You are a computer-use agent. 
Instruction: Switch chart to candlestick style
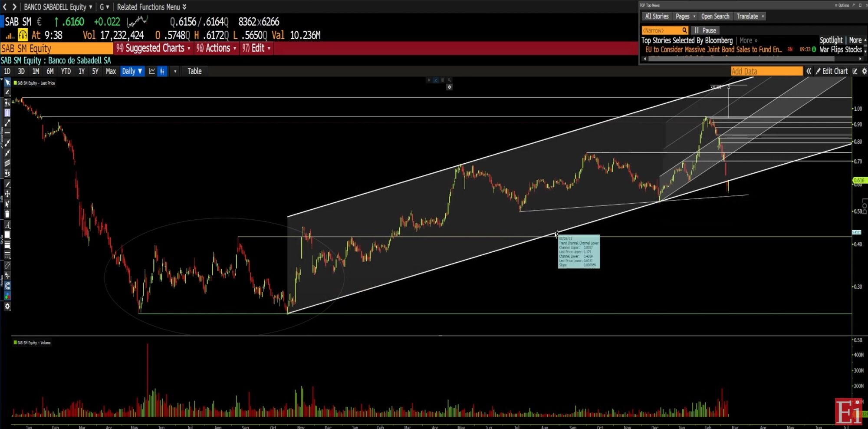pyautogui.click(x=162, y=71)
